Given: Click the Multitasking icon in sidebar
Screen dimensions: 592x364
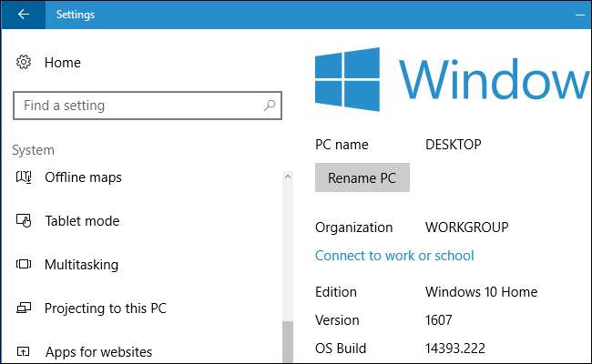Looking at the screenshot, I should point(24,265).
